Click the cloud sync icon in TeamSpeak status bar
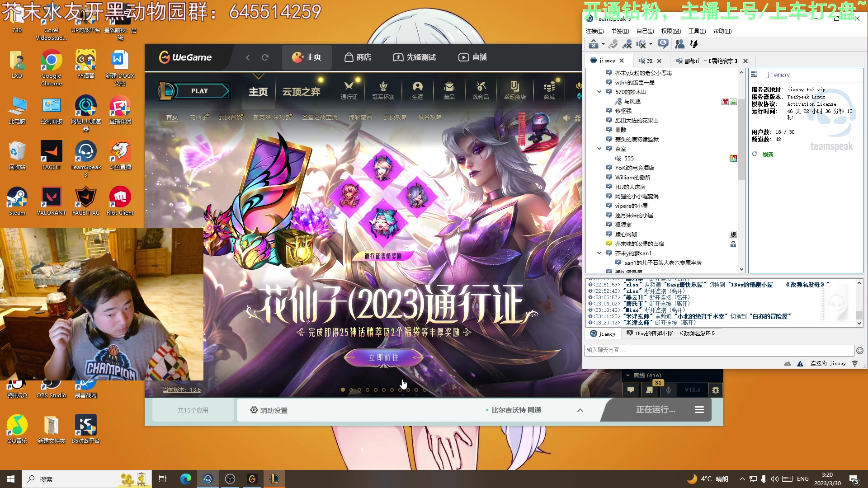 [x=787, y=364]
